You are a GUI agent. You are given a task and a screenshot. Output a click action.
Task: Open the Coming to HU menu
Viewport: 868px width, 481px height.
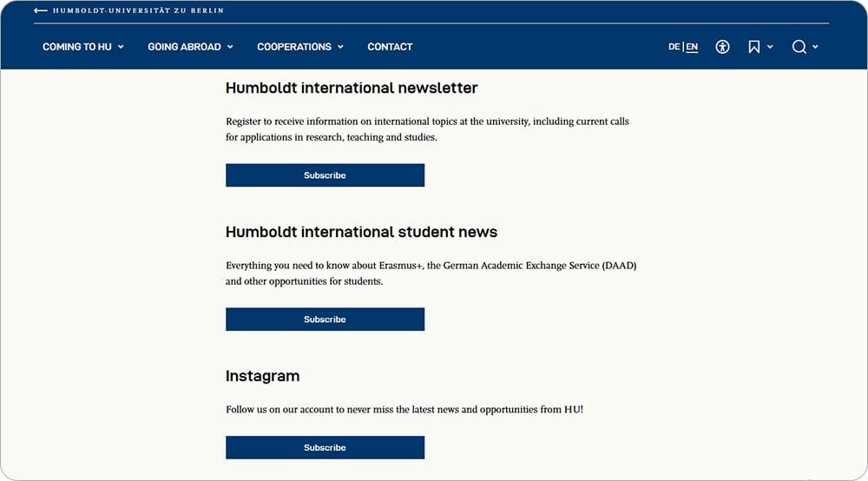click(x=77, y=47)
